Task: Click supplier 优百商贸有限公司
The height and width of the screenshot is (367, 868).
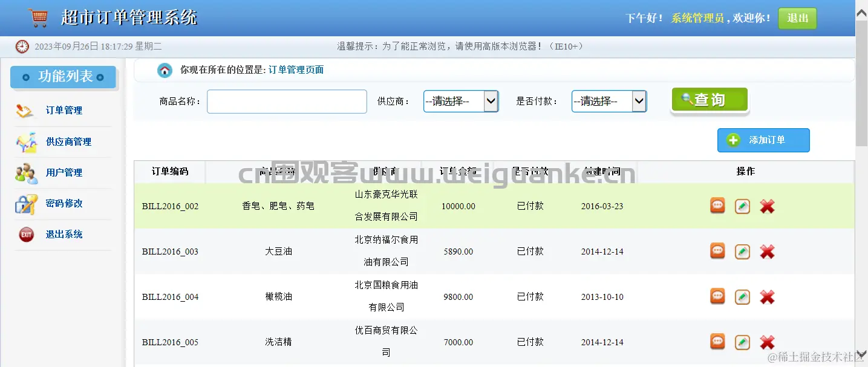Action: pos(387,342)
